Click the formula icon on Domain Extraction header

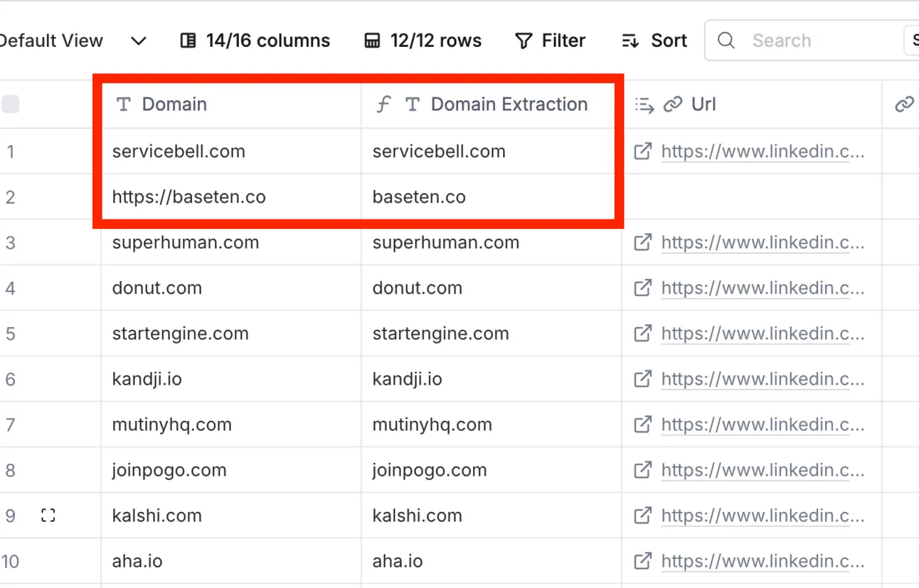(383, 105)
